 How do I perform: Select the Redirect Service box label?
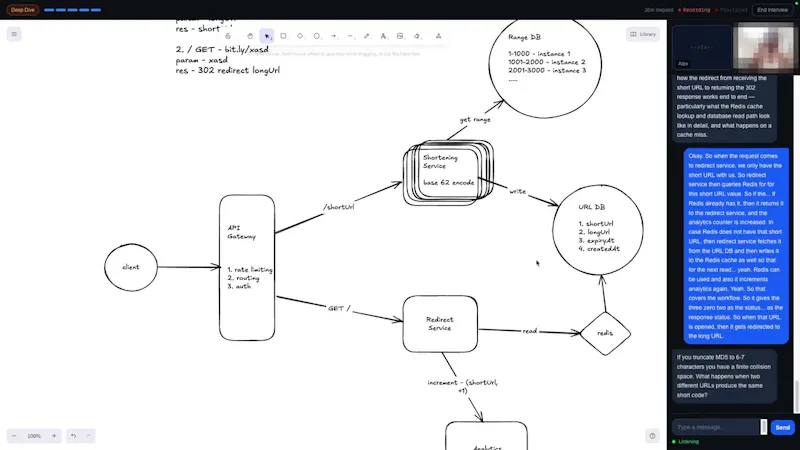point(439,323)
